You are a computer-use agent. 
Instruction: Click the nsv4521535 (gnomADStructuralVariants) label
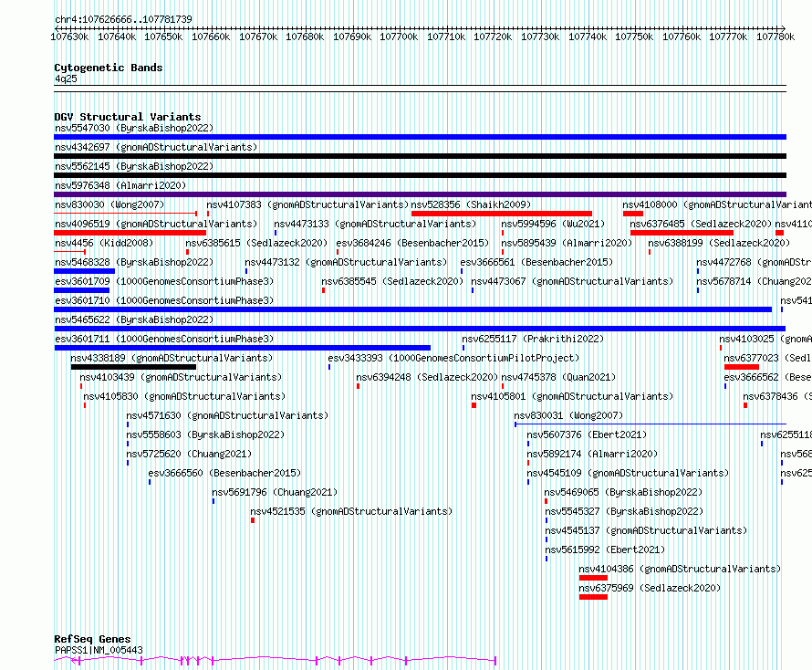tap(351, 511)
